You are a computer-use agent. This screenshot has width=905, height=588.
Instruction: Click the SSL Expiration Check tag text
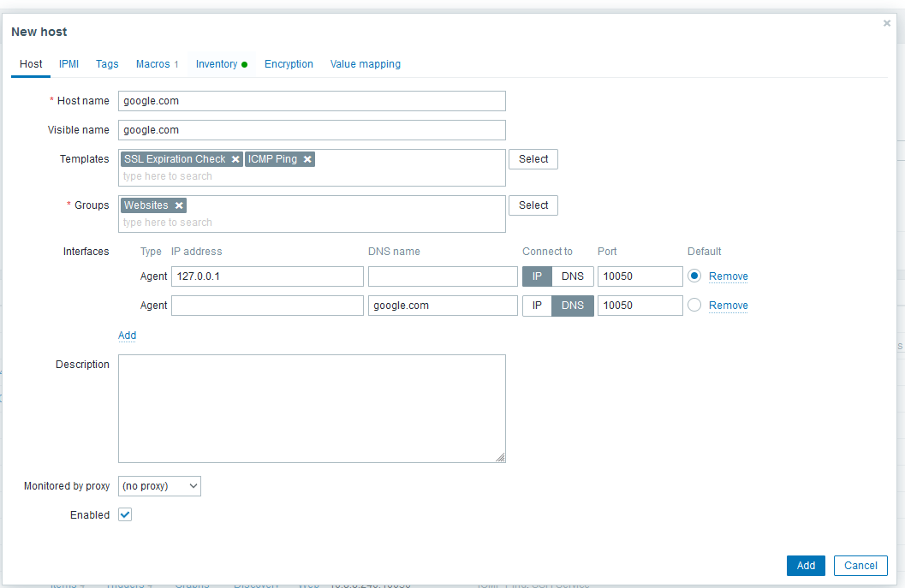[175, 159]
